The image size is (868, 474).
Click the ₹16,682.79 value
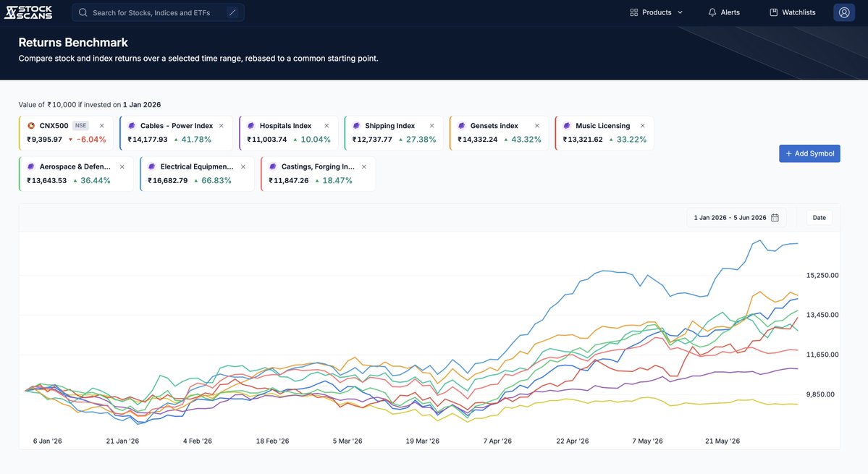click(x=168, y=180)
